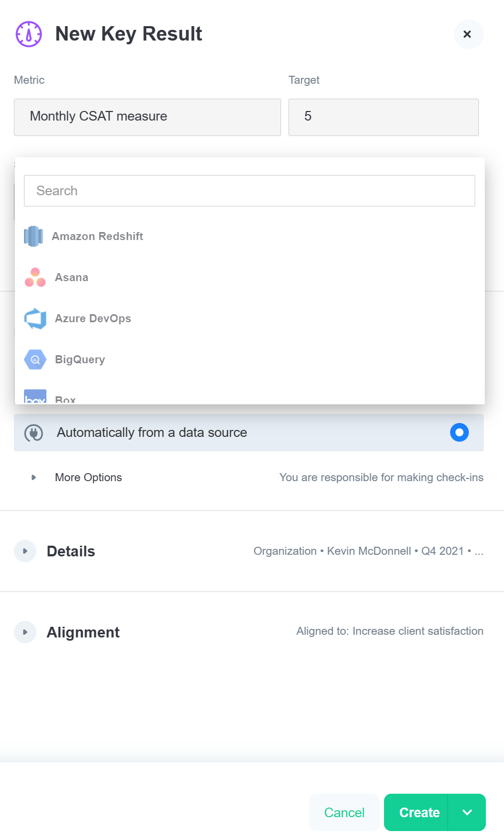Click the gauge icon beside New Key Result
Image resolution: width=504 pixels, height=838 pixels.
[28, 34]
